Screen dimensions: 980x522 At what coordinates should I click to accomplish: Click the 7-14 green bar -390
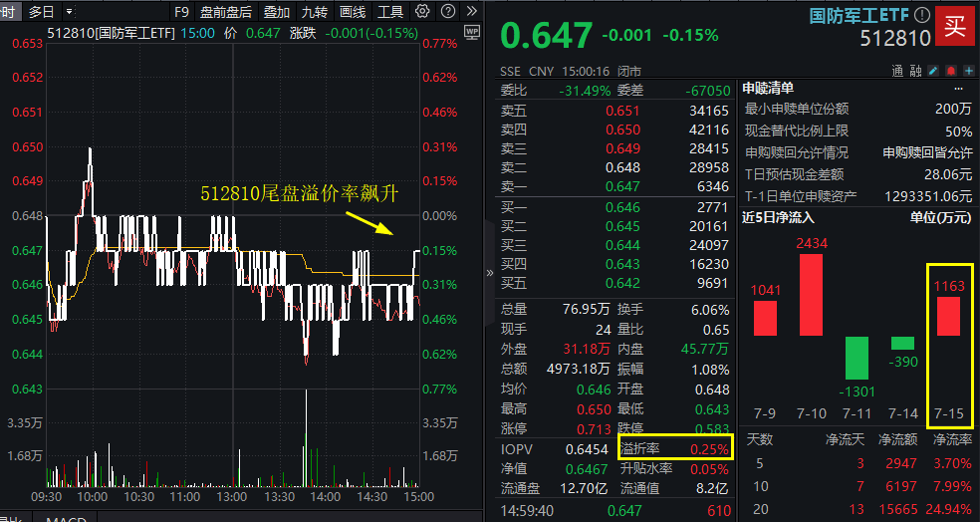coord(902,344)
